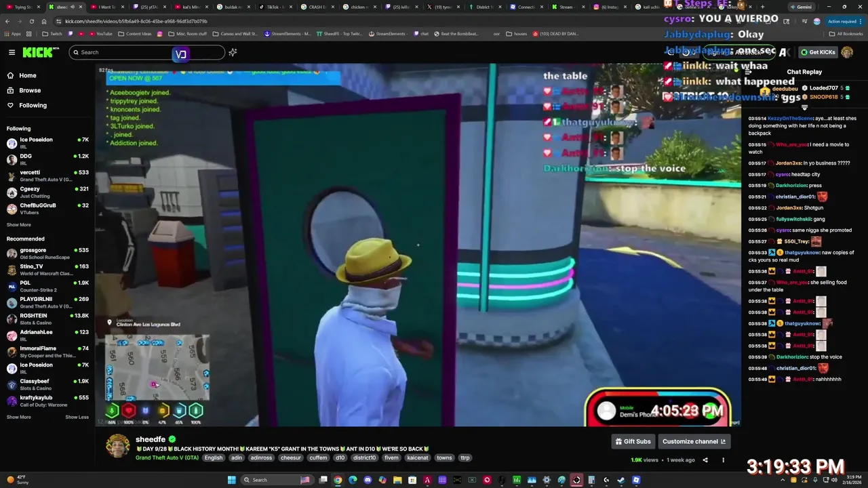868x488 pixels.
Task: Expand Show More under Following
Action: click(x=18, y=224)
